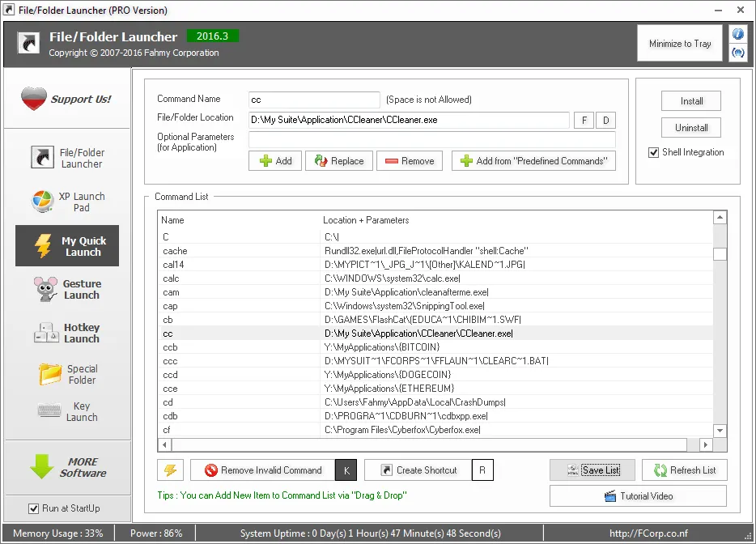Click the Special Folder yellow folder icon

pyautogui.click(x=49, y=373)
